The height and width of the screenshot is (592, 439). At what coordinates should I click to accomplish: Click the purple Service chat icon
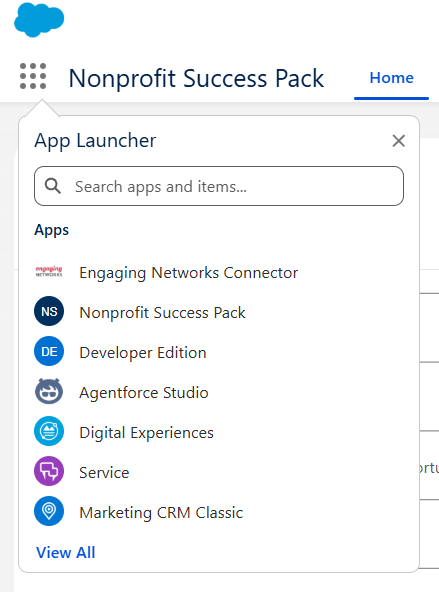coord(49,471)
